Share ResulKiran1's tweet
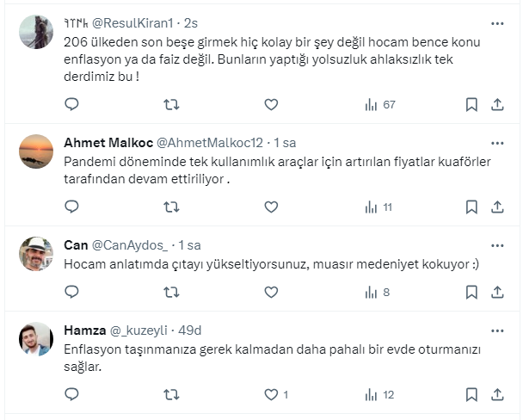This screenshot has width=523, height=420. pos(496,105)
